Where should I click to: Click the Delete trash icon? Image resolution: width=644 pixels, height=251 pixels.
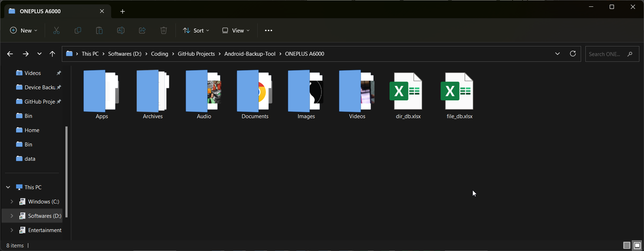164,31
